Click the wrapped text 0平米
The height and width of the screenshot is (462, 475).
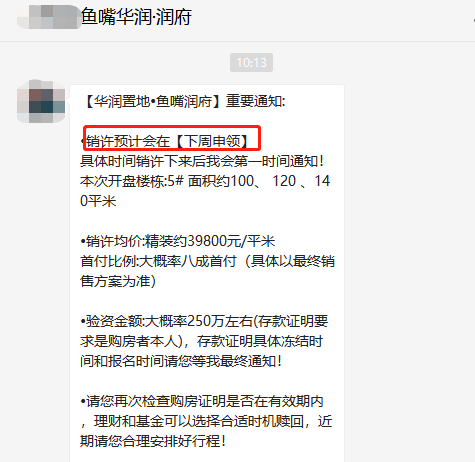98,201
